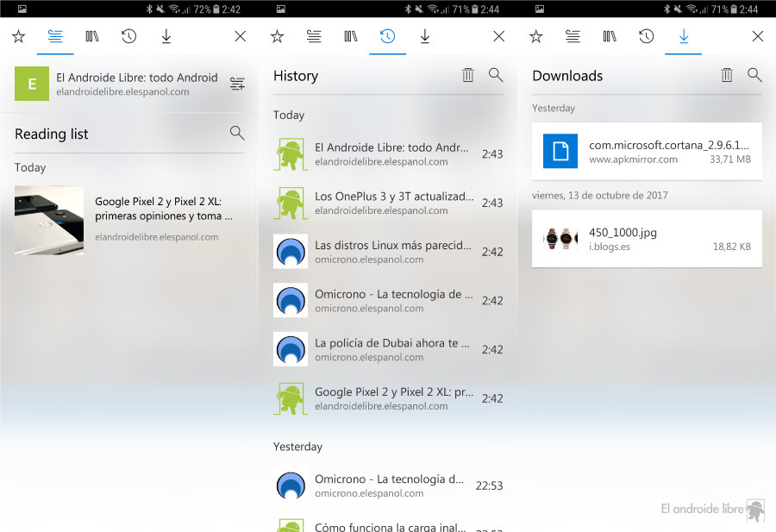The height and width of the screenshot is (532, 776).
Task: Open Books icon in Downloads screen
Action: coord(610,36)
